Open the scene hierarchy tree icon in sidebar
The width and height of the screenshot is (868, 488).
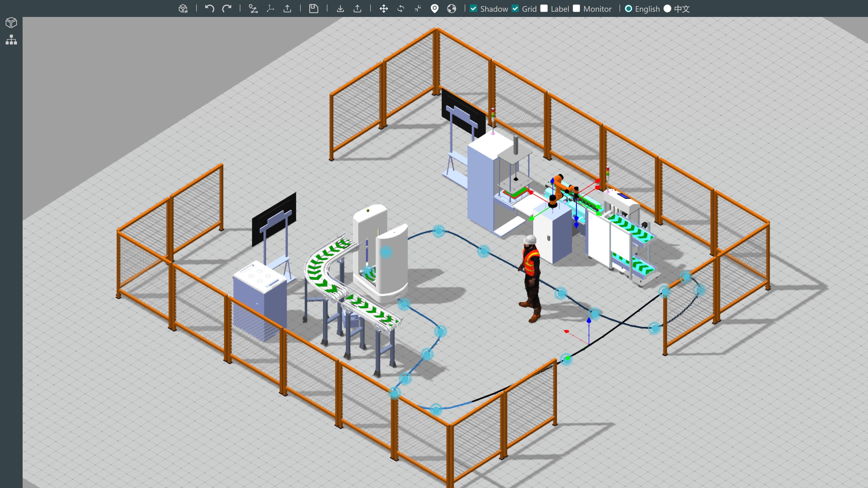click(11, 40)
